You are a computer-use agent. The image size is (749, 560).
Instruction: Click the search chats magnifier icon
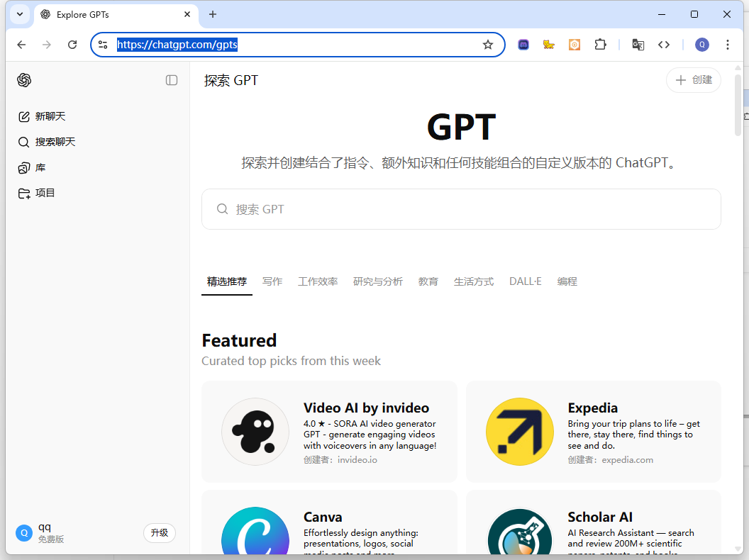pyautogui.click(x=24, y=142)
